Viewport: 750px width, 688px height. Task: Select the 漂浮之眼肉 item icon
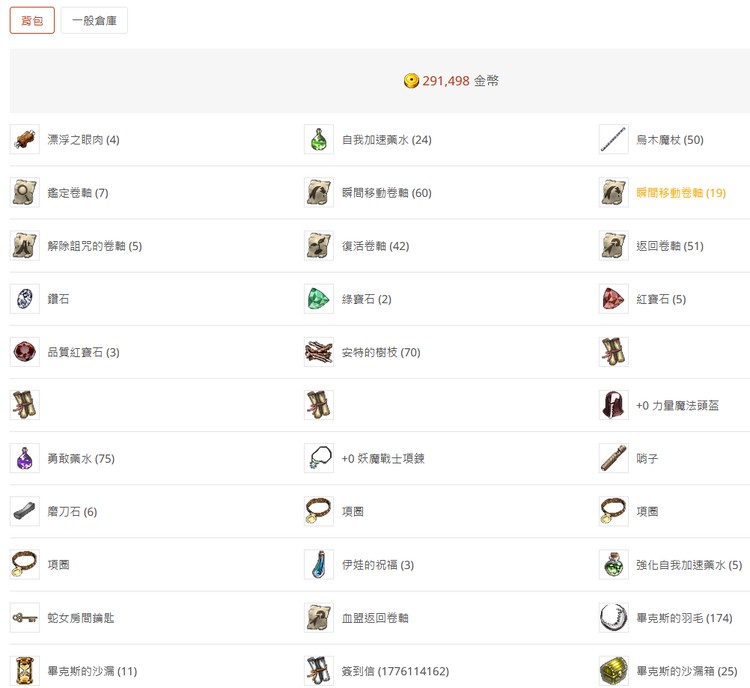tap(25, 140)
